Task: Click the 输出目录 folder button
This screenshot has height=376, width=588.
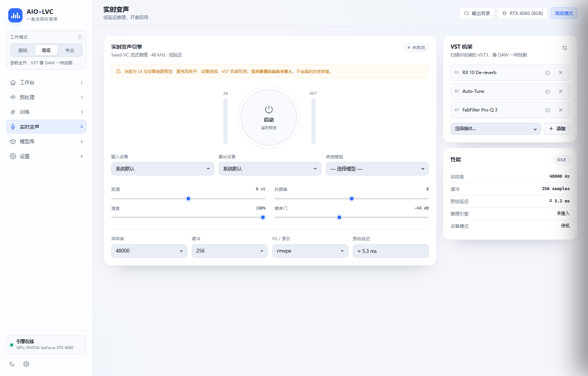Action: 477,13
